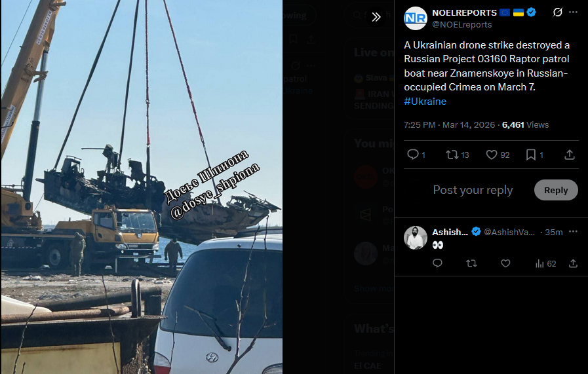Open the @NOELreports handle link
The width and height of the screenshot is (588, 374).
pyautogui.click(x=462, y=25)
